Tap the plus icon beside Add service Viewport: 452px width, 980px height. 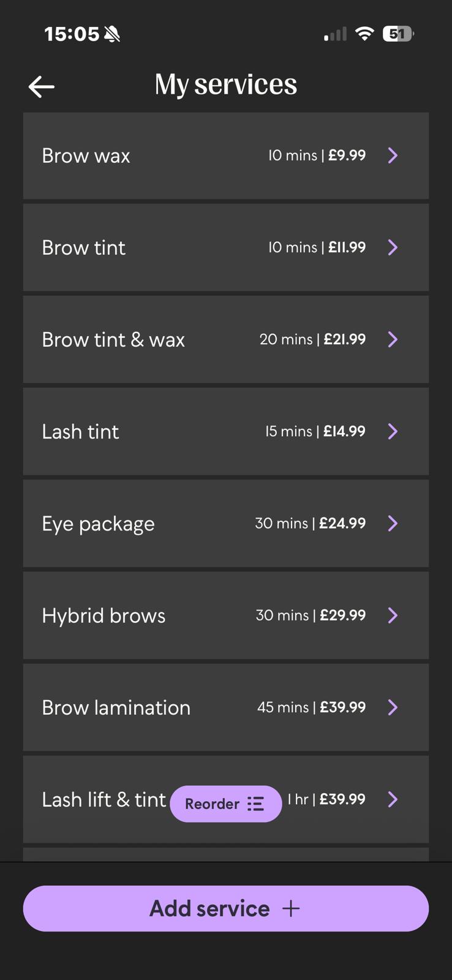291,908
